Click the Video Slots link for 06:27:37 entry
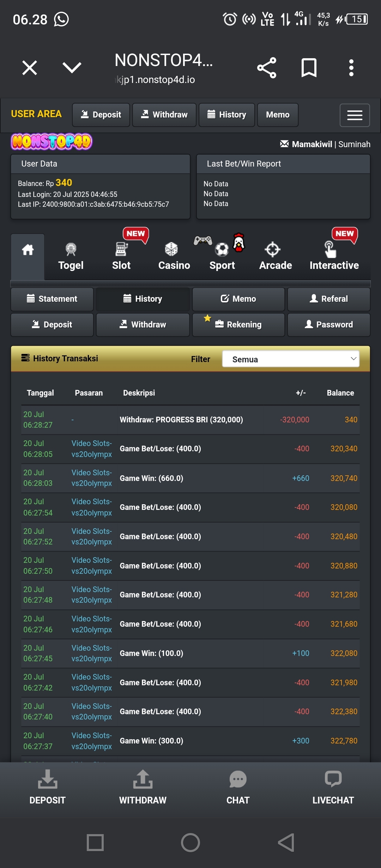This screenshot has height=868, width=381. tap(92, 741)
